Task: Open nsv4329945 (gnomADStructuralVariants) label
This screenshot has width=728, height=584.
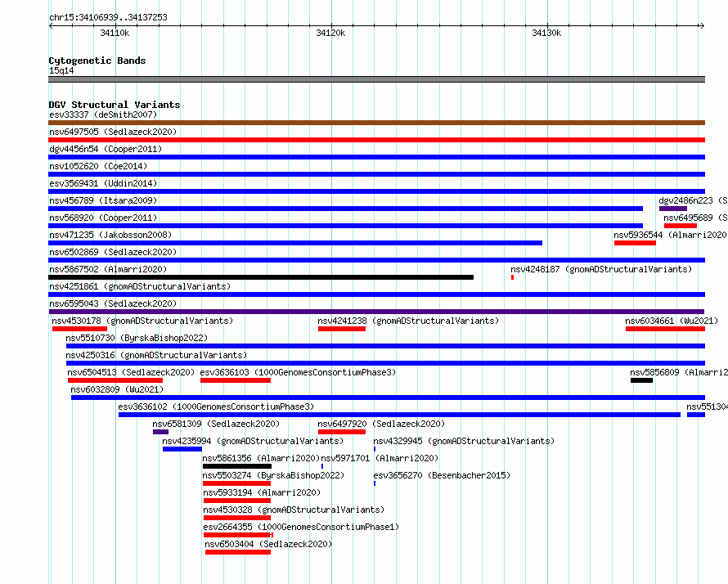Action: [x=464, y=441]
